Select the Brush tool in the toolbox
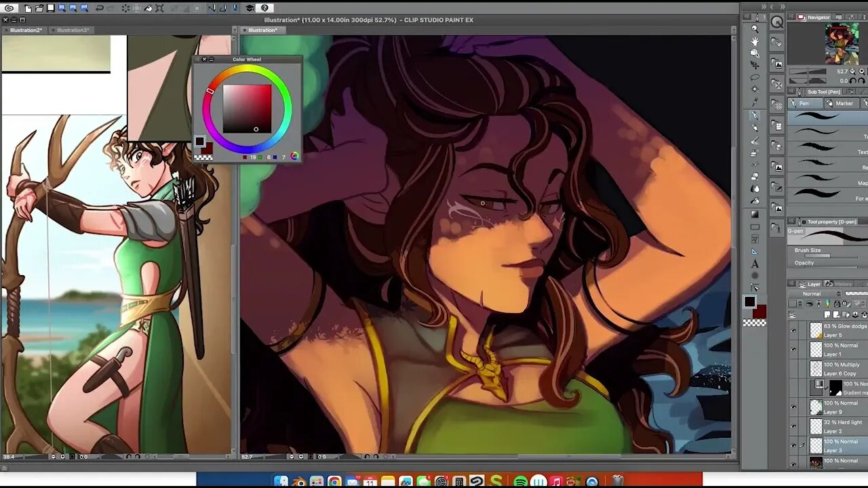This screenshot has width=868, height=488. (x=755, y=142)
